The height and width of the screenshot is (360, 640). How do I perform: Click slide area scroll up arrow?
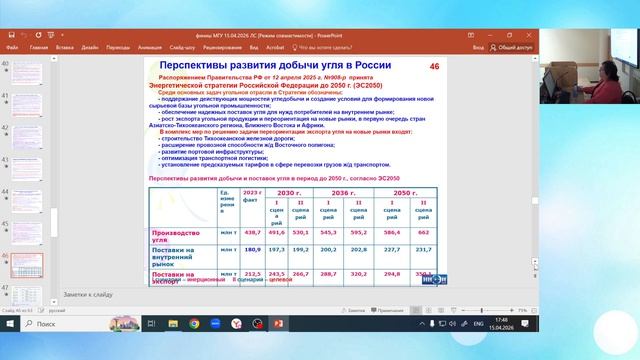535,59
